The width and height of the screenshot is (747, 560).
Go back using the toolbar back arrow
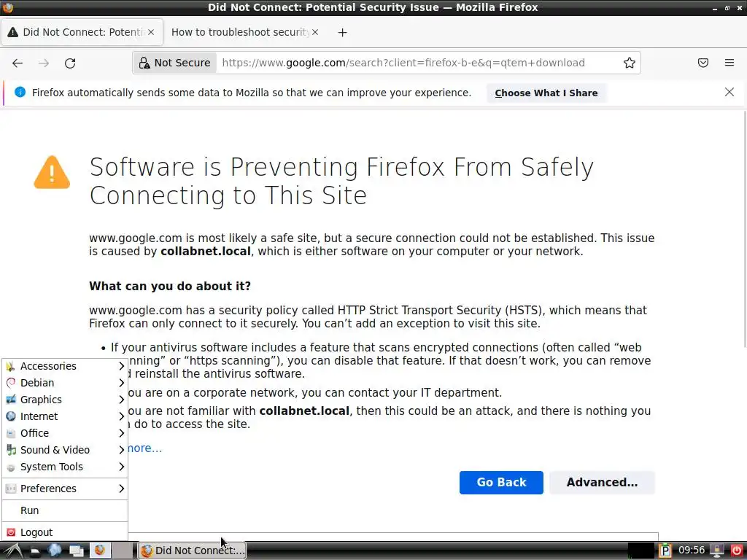click(x=18, y=63)
